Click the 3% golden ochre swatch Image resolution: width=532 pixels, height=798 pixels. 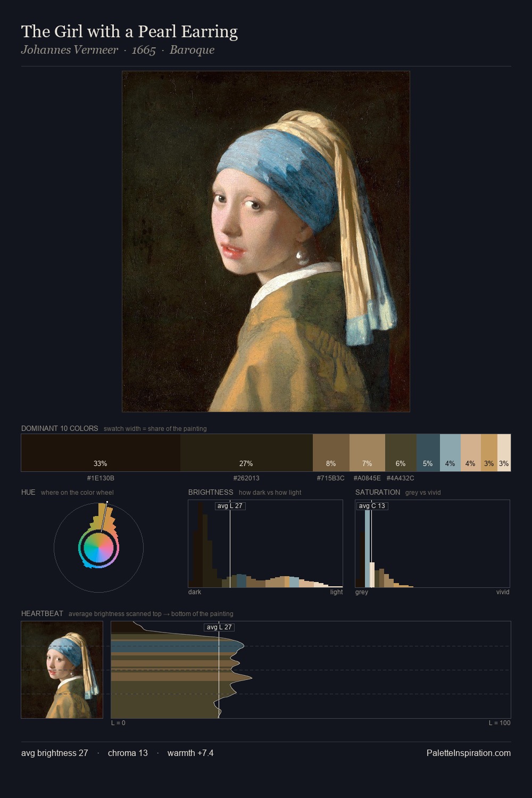489,453
